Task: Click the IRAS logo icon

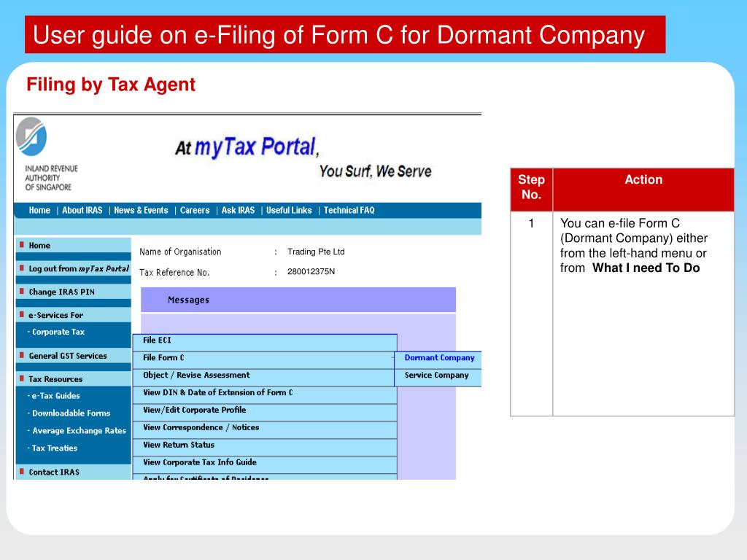Action: pyautogui.click(x=31, y=136)
